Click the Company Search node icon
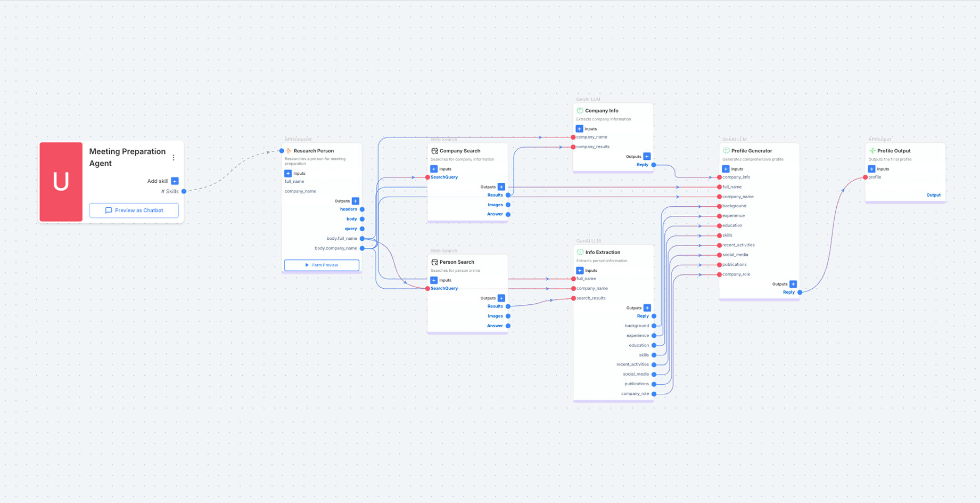 click(434, 151)
